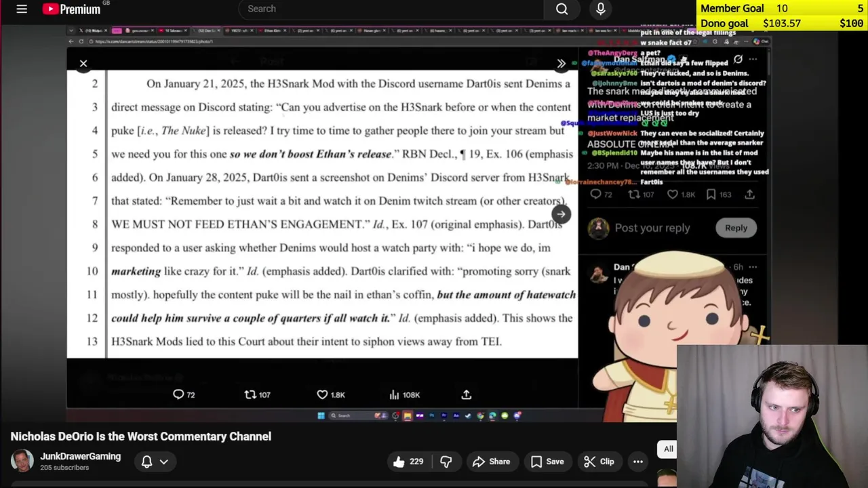Viewport: 868px width, 488px height.
Task: Click the Windows start button in recorded taskbar
Action: (x=321, y=415)
